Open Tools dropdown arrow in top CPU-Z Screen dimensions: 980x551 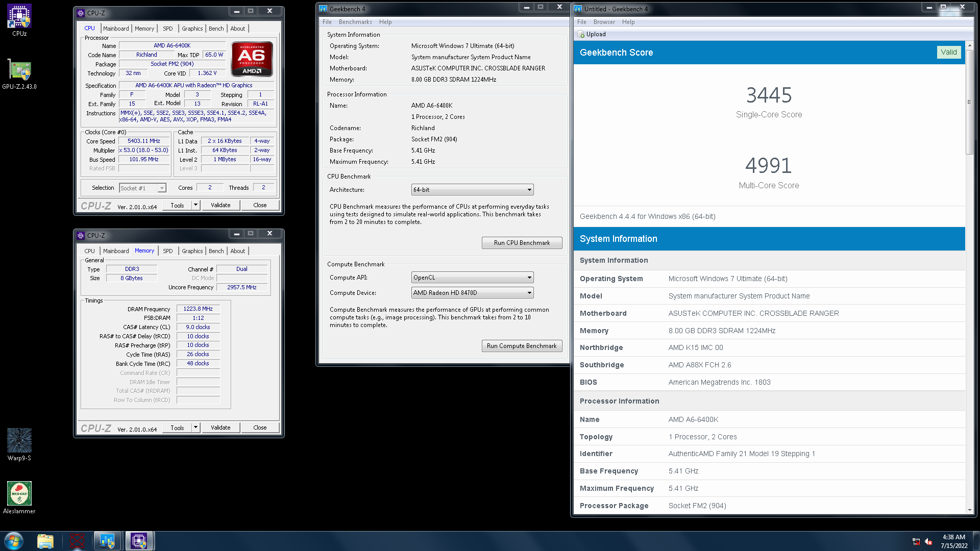click(x=195, y=205)
